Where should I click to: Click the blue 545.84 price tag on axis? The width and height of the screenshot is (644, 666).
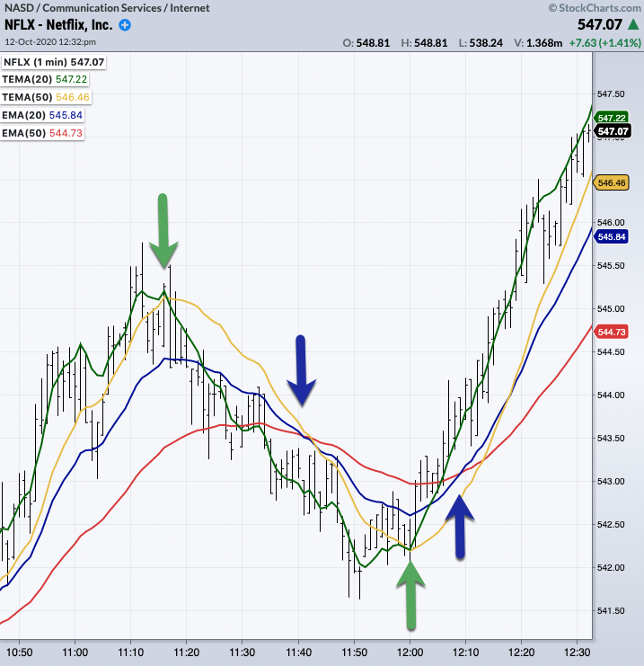(612, 236)
